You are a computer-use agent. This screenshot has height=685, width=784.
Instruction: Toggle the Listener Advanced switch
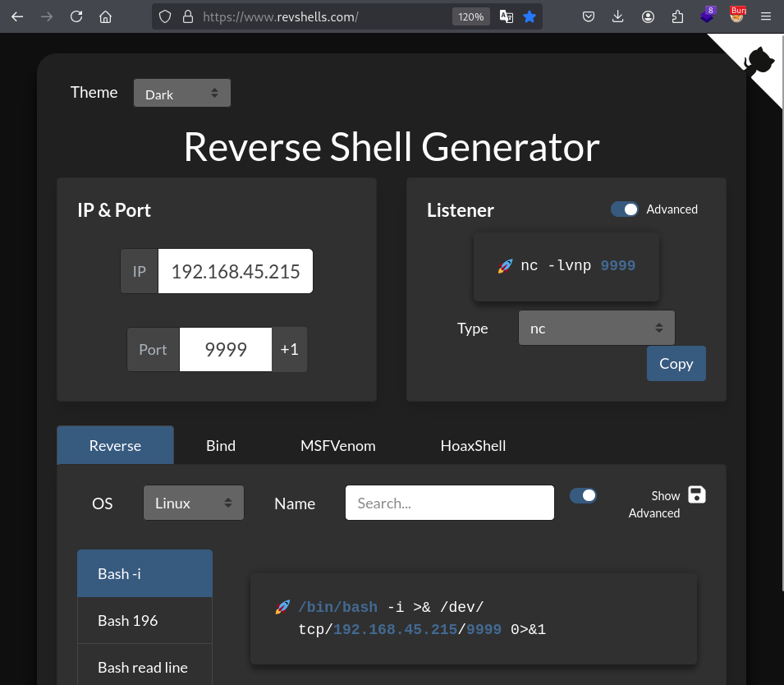coord(625,209)
